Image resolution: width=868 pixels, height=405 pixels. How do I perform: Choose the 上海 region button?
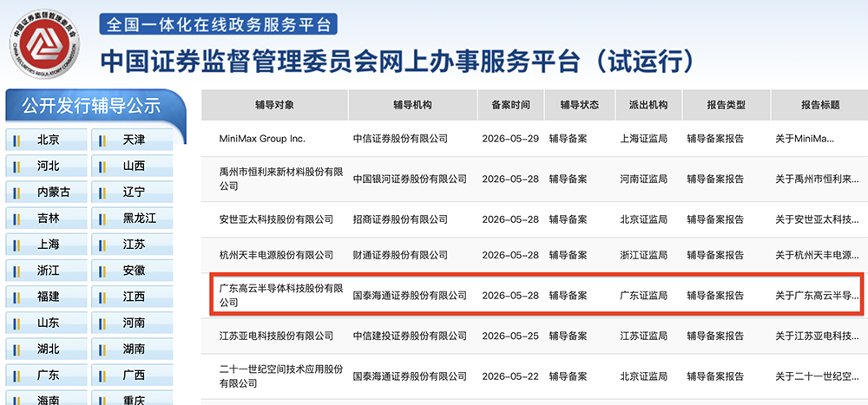47,245
